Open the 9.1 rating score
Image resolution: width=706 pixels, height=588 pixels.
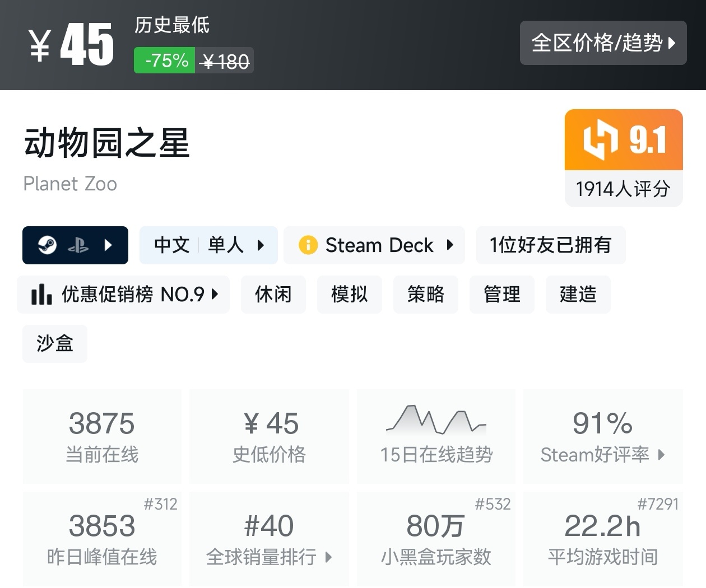(648, 139)
